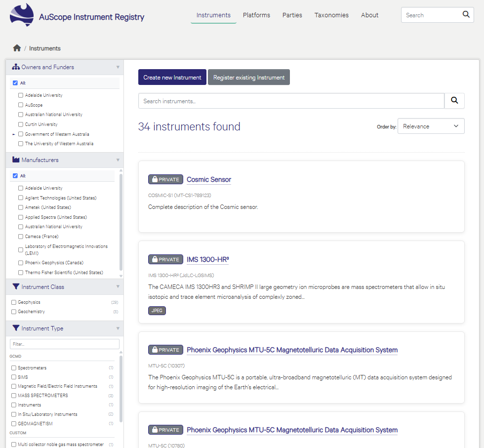Click the Manufacturers list scrollbar

point(121,222)
